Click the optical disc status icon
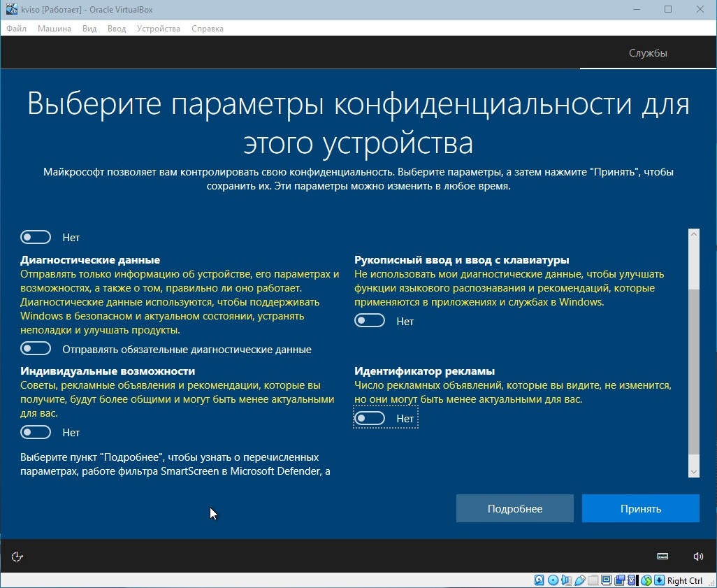The height and width of the screenshot is (588, 717). pyautogui.click(x=553, y=580)
